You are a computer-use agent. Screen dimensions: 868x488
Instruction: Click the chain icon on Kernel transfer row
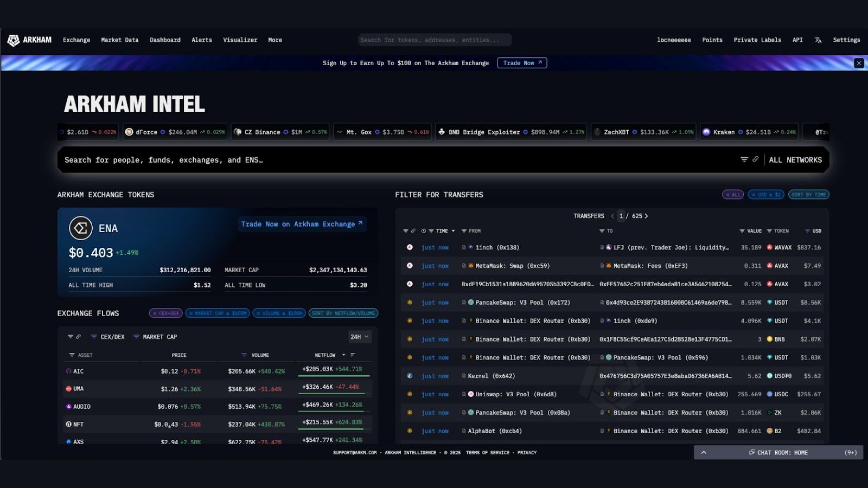(x=410, y=376)
